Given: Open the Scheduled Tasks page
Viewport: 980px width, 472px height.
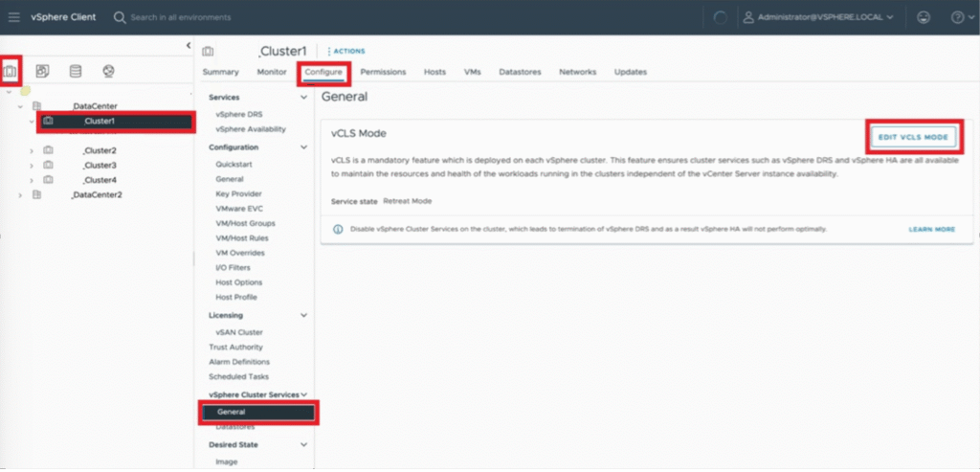Looking at the screenshot, I should pos(238,377).
